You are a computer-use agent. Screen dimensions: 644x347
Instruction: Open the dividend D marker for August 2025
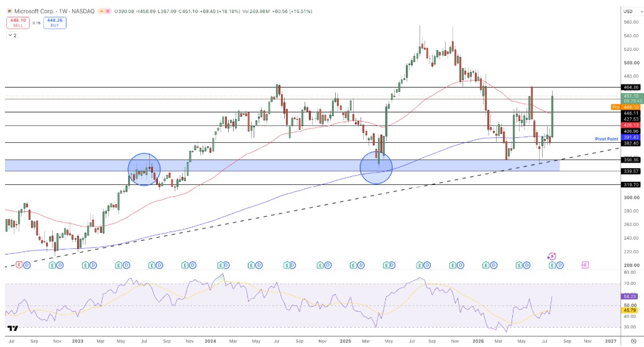[x=426, y=266]
